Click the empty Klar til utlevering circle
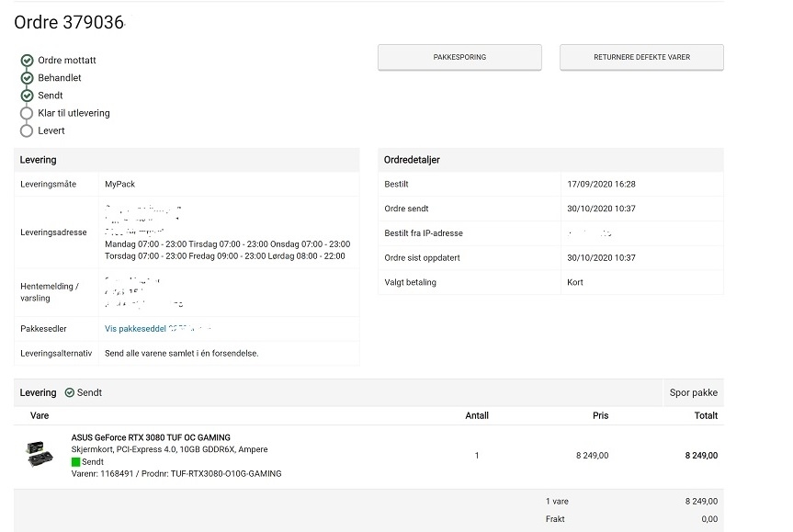Screen dimensions: 793x532 point(27,113)
